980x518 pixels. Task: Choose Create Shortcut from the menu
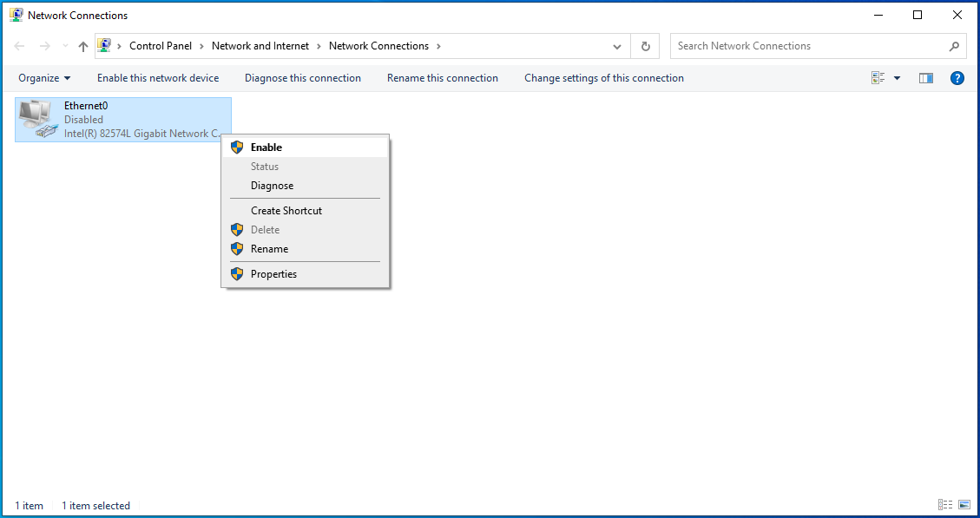point(286,210)
